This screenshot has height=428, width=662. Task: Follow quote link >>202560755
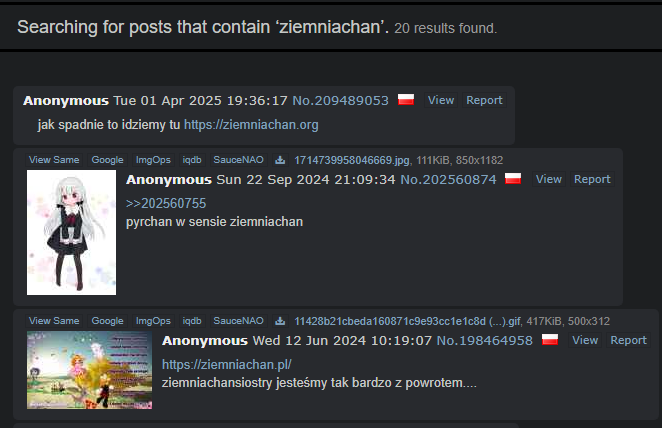point(166,203)
